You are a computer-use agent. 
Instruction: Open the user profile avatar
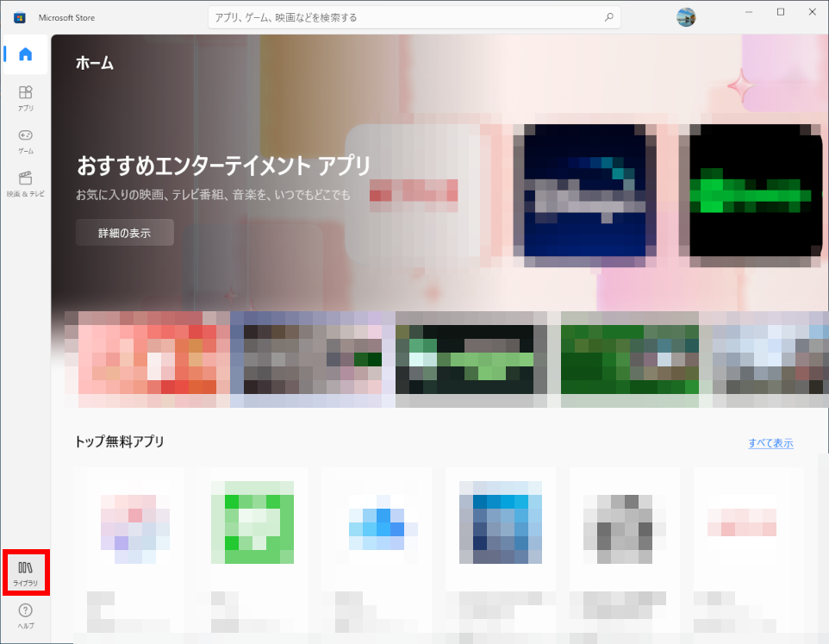click(686, 17)
